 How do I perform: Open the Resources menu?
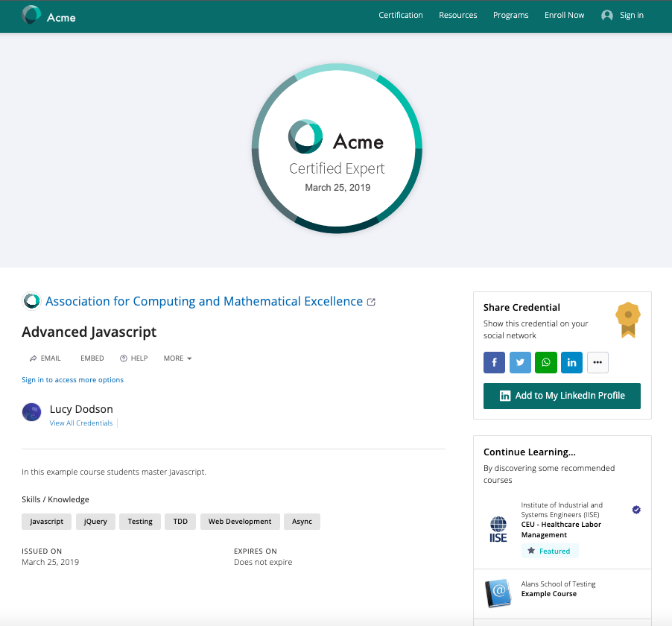[457, 15]
